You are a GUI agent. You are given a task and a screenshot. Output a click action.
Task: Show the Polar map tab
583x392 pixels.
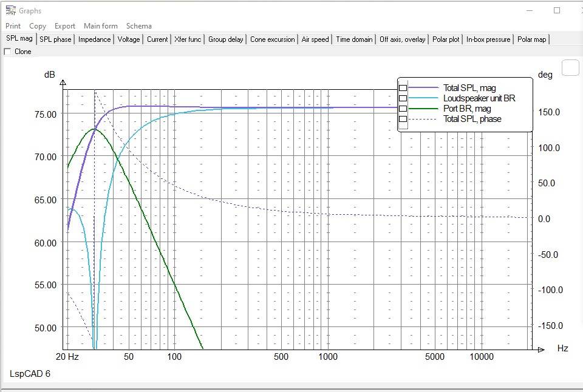(532, 39)
